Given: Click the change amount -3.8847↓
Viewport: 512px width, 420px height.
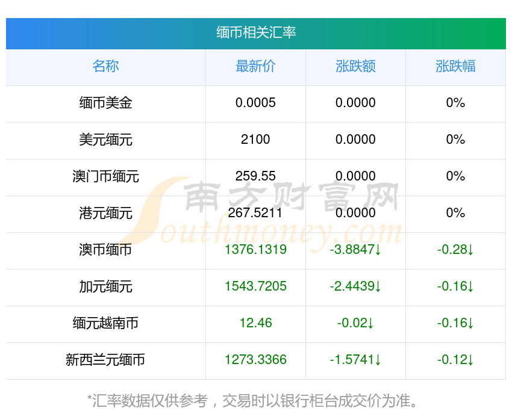Looking at the screenshot, I should (x=355, y=250).
